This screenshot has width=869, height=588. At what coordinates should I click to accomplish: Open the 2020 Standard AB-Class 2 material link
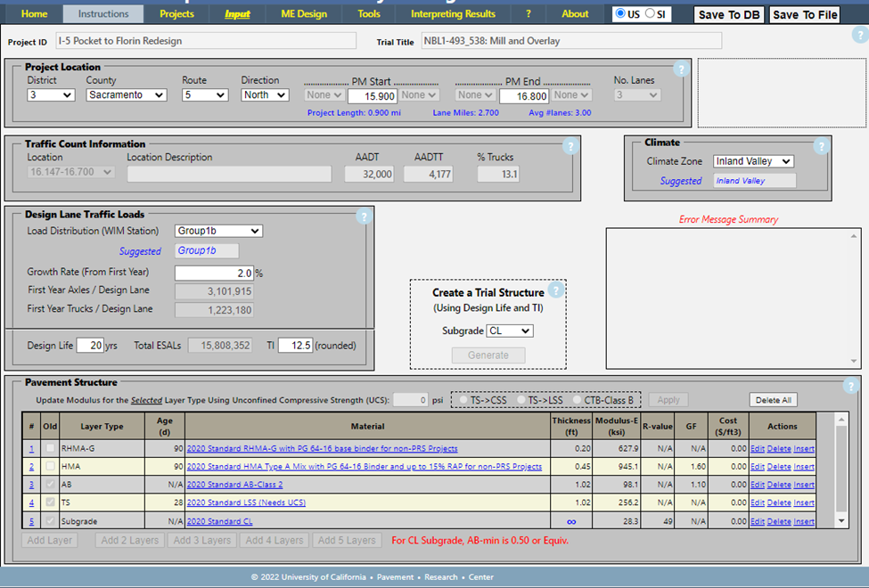[234, 485]
